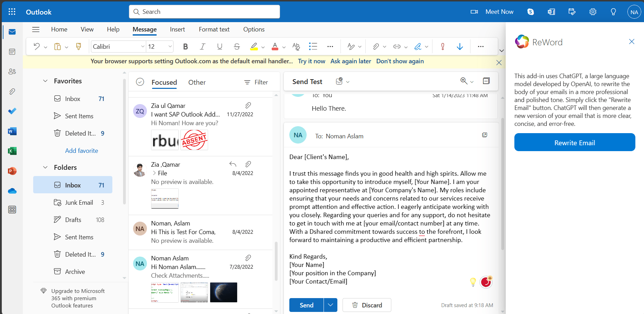Click the Format Painter icon
644x314 pixels.
(78, 46)
